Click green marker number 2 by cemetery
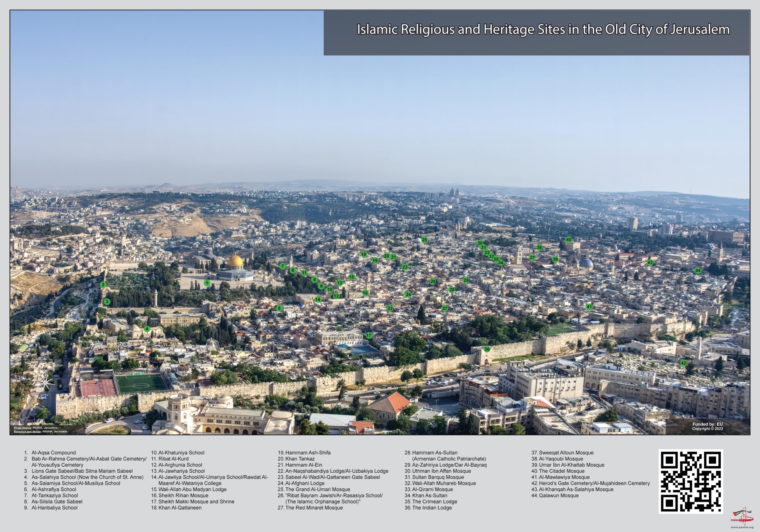The width and height of the screenshot is (760, 532). (103, 284)
